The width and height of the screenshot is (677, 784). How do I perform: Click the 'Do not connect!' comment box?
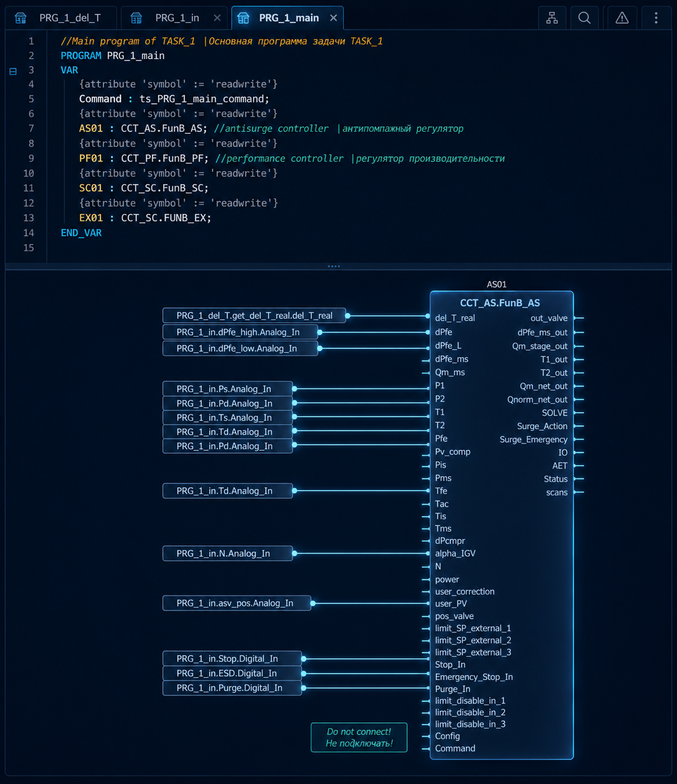(359, 738)
